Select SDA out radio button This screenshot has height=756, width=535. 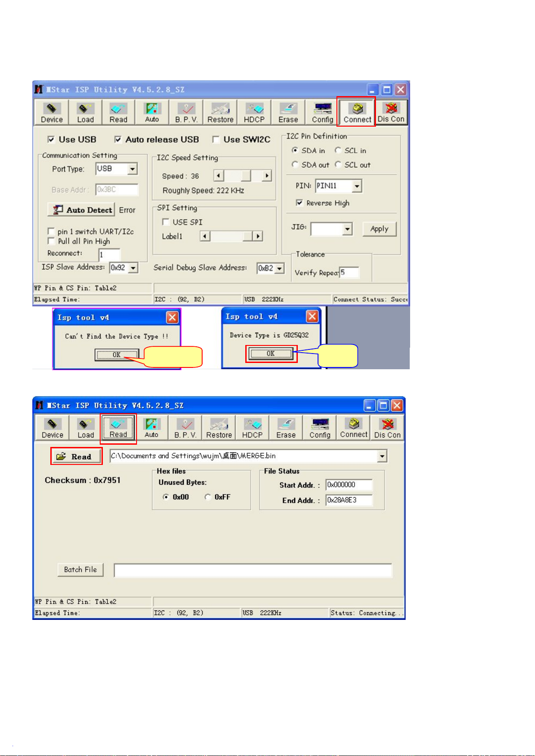pos(295,165)
